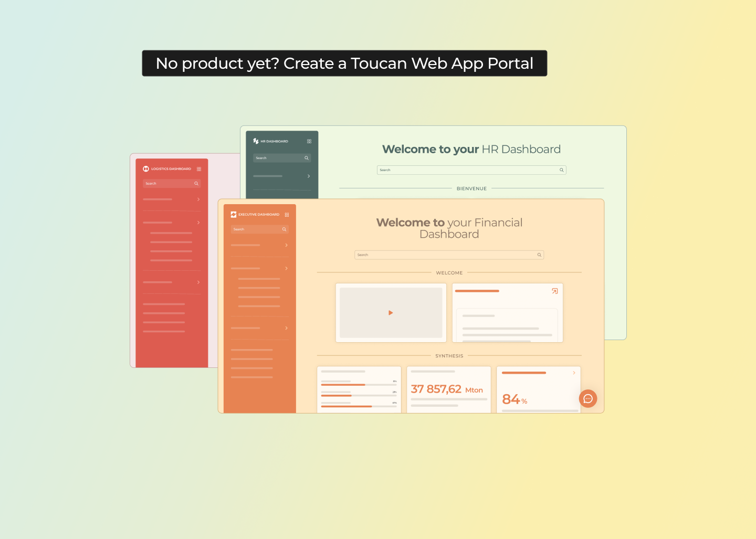Click the magnifier in the Financial Dashboard search bar
This screenshot has height=539, width=756.
[x=539, y=255]
